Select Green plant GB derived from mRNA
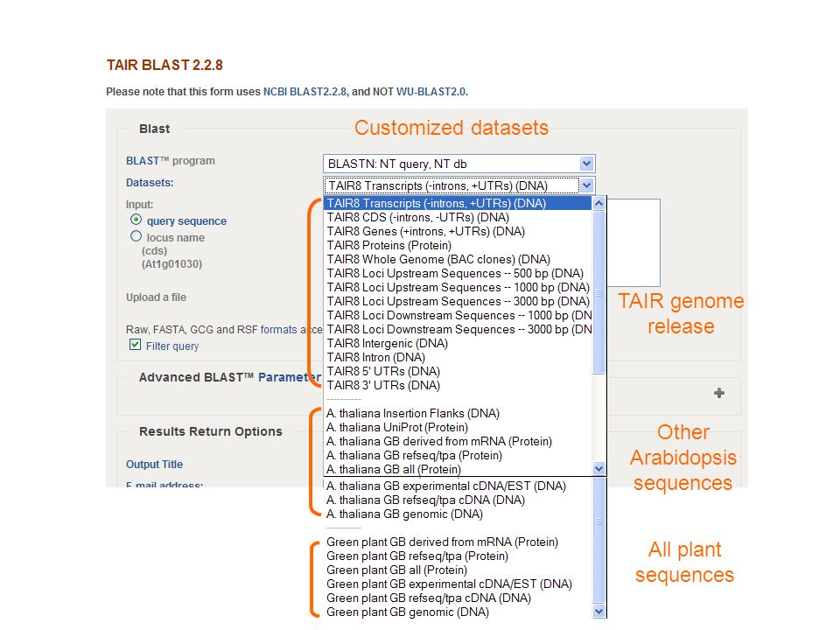The image size is (840, 630). [x=458, y=542]
